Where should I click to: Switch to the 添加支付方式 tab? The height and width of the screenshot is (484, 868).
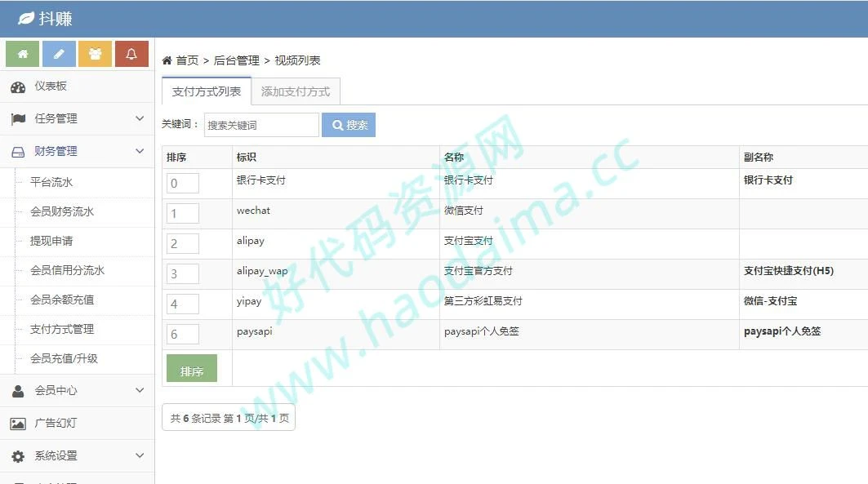296,92
